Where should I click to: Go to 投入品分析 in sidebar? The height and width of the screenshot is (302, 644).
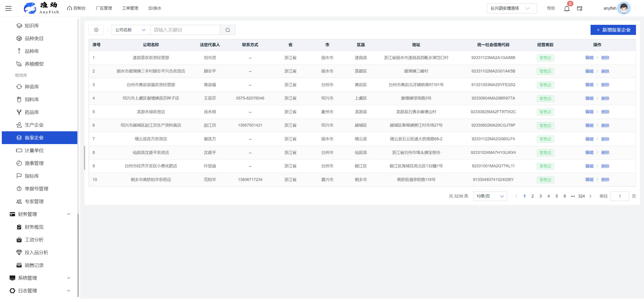(36, 253)
